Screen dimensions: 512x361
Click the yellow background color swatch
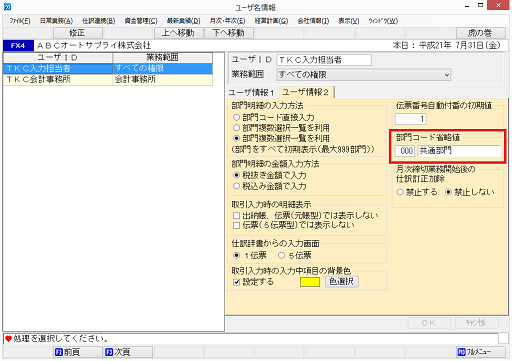coord(310,282)
